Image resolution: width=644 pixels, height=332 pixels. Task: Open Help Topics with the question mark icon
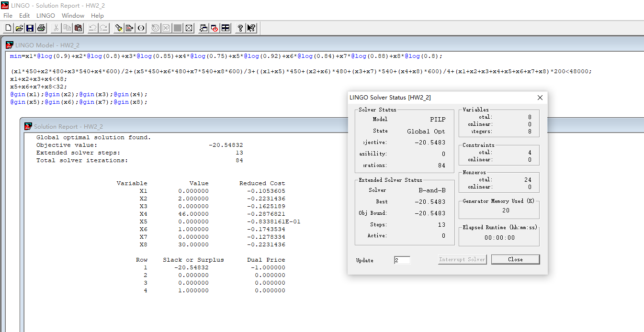click(240, 28)
